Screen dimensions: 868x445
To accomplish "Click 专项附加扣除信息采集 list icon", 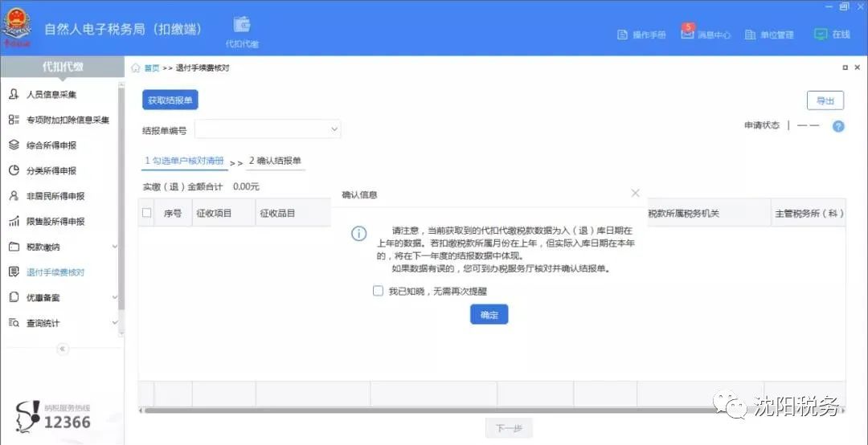I will (x=14, y=120).
